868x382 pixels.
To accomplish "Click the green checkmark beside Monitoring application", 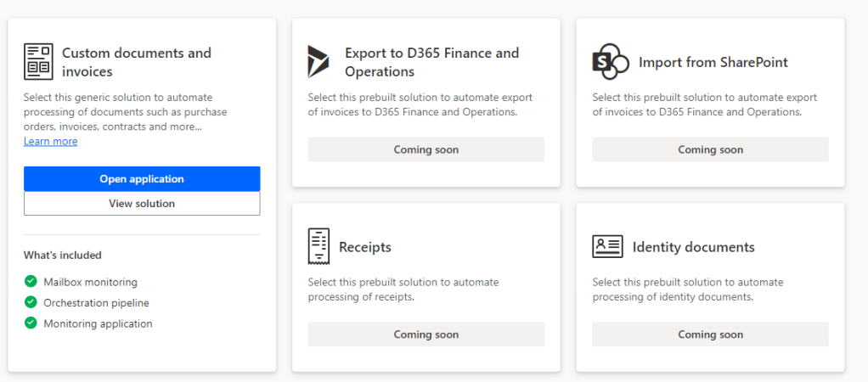I will click(31, 323).
